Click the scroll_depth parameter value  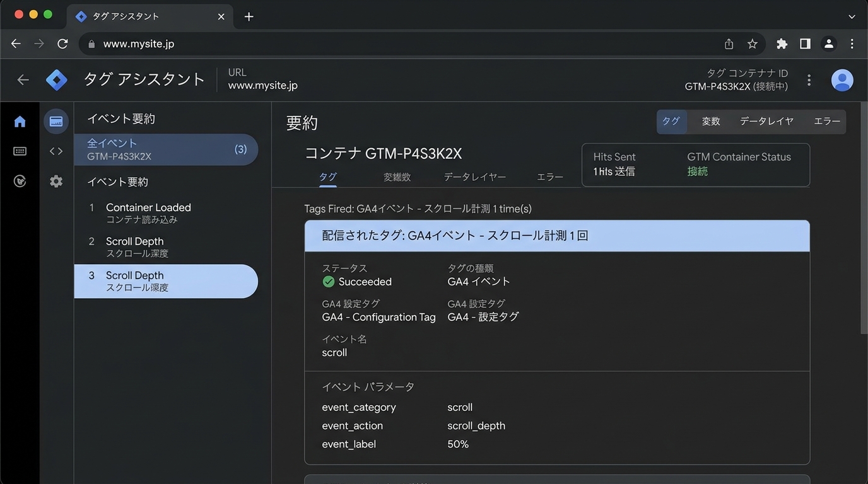coord(476,425)
